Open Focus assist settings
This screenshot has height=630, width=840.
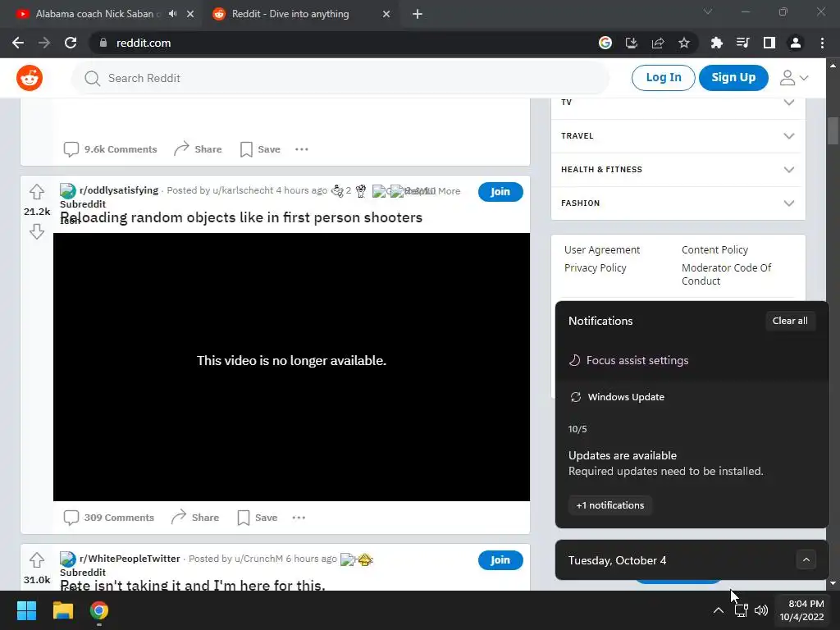(x=628, y=361)
